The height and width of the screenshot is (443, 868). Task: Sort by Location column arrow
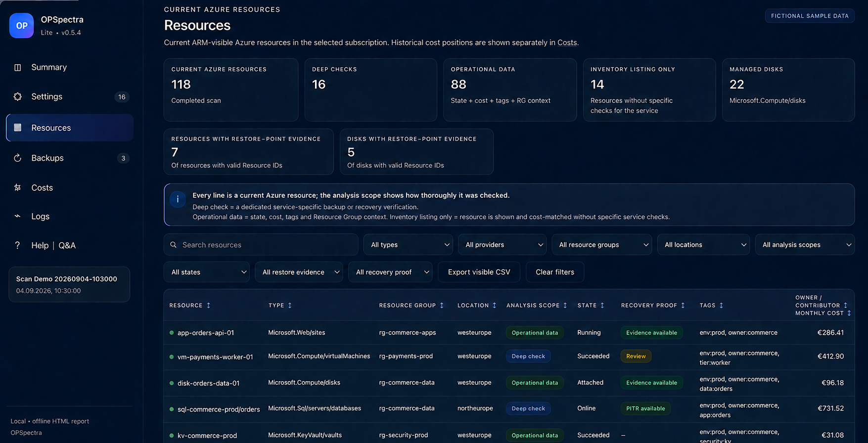tap(494, 306)
